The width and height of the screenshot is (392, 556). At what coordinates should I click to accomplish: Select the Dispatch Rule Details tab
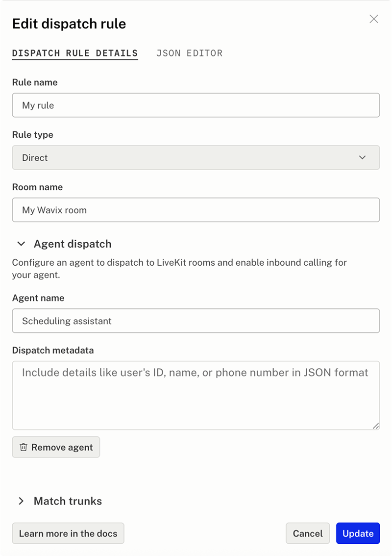point(75,53)
